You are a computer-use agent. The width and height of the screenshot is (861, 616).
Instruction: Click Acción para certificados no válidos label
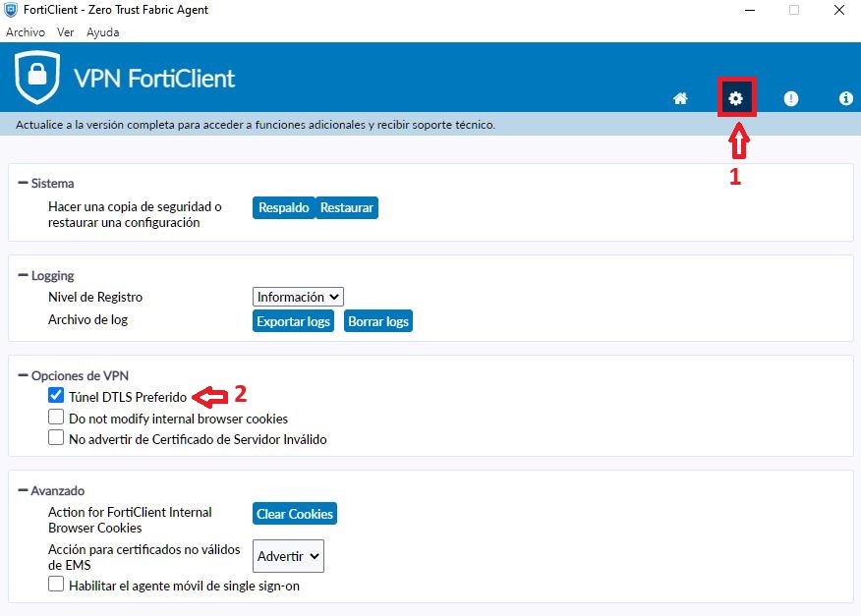pos(144,557)
